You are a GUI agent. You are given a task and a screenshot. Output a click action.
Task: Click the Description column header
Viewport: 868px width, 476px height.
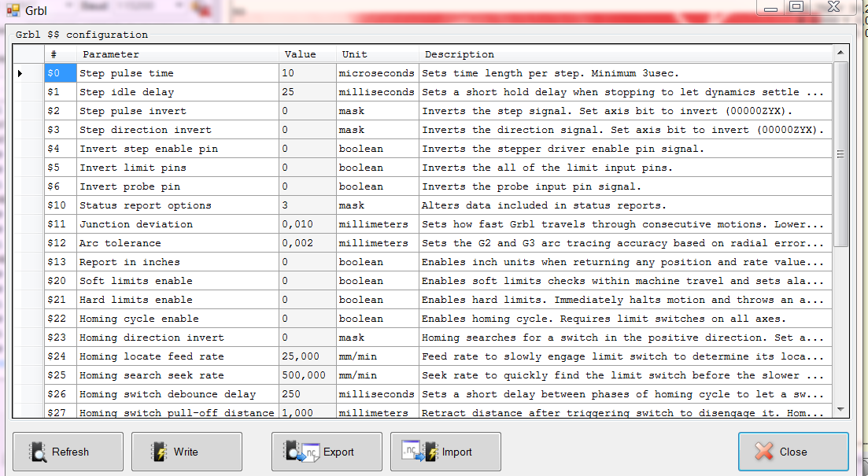click(626, 54)
